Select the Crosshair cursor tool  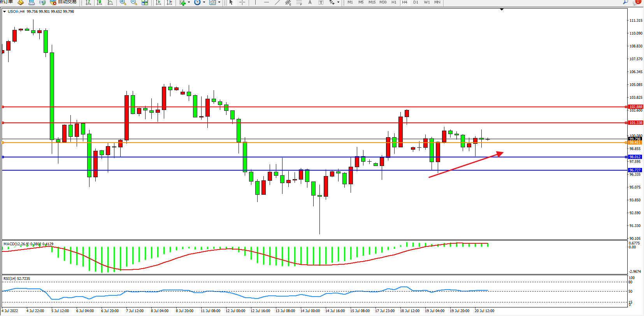pyautogui.click(x=242, y=2)
